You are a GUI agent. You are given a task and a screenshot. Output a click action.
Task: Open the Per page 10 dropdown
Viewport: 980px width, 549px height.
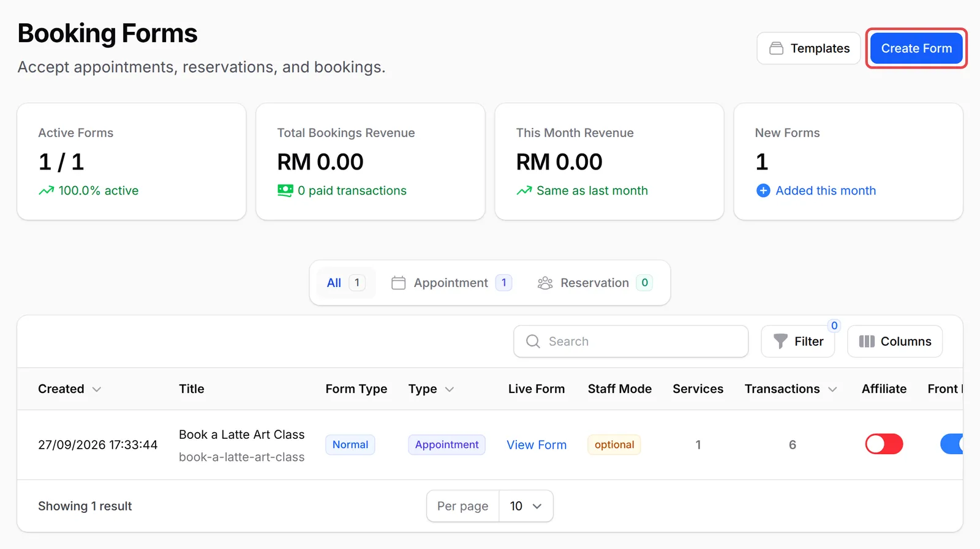point(526,506)
